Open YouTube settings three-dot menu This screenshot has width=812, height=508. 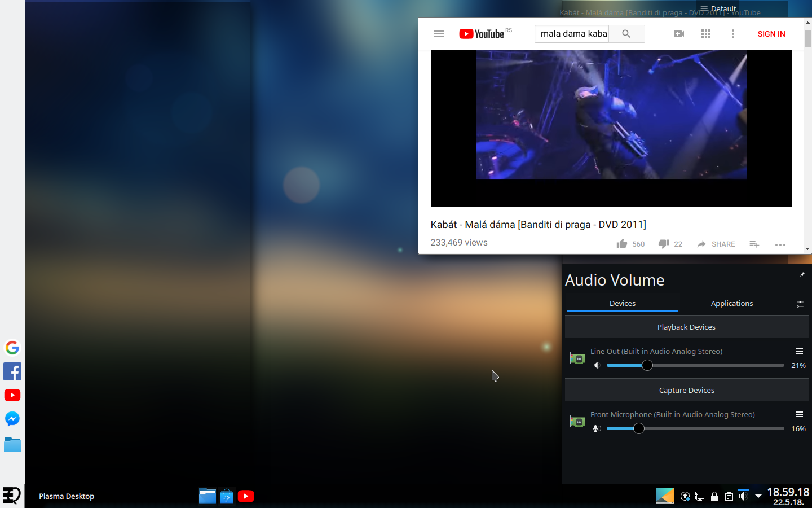pyautogui.click(x=733, y=34)
